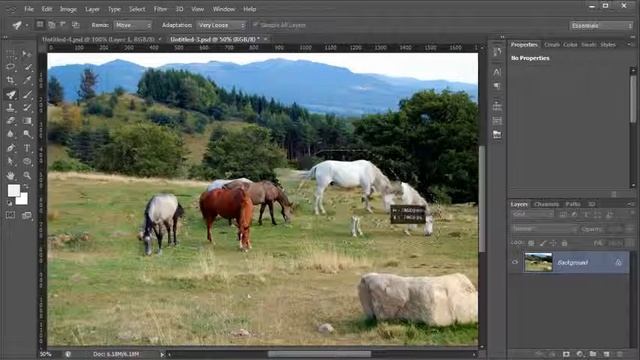
Task: Select the Path Selection tool
Action: click(x=11, y=162)
